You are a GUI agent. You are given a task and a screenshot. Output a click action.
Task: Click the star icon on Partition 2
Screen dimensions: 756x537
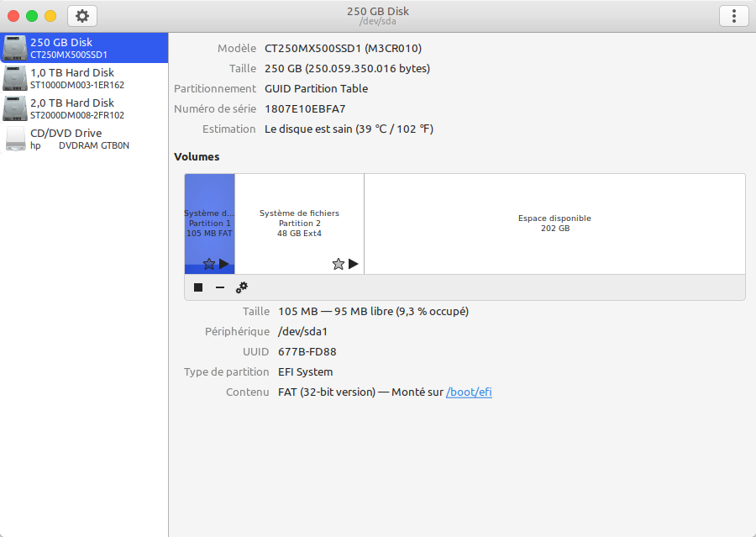tap(339, 264)
